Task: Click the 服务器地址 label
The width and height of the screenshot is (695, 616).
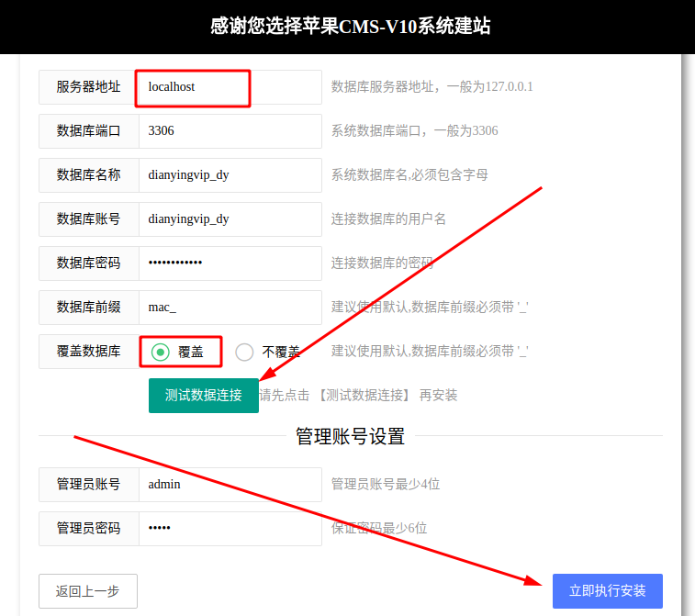Action: pyautogui.click(x=89, y=87)
